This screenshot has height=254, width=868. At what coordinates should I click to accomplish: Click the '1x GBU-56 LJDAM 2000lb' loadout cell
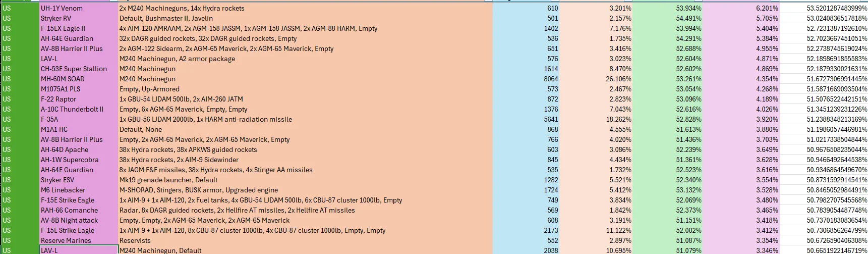pos(305,119)
